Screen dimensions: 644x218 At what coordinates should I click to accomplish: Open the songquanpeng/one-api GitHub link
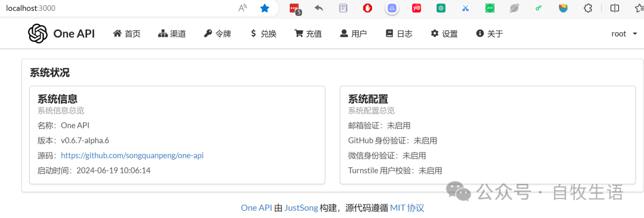coord(132,155)
